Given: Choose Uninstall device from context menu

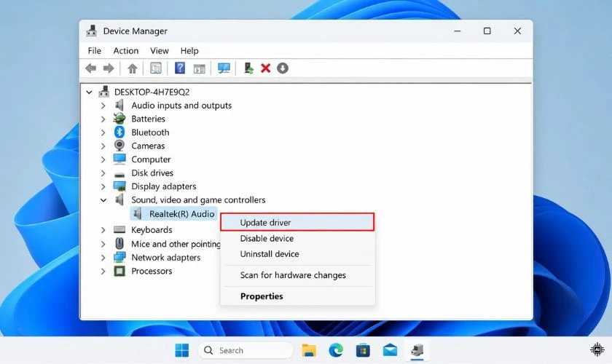Looking at the screenshot, I should tap(297, 254).
